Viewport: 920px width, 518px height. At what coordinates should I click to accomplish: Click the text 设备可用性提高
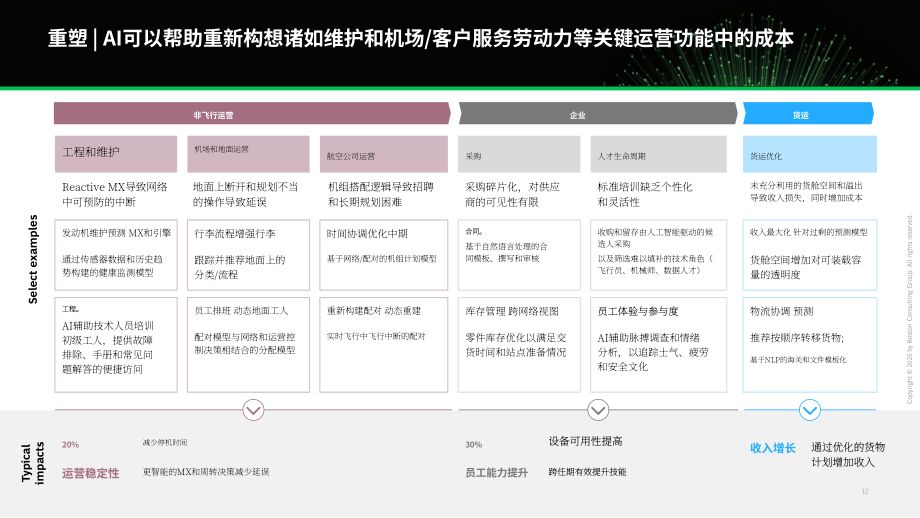(586, 441)
